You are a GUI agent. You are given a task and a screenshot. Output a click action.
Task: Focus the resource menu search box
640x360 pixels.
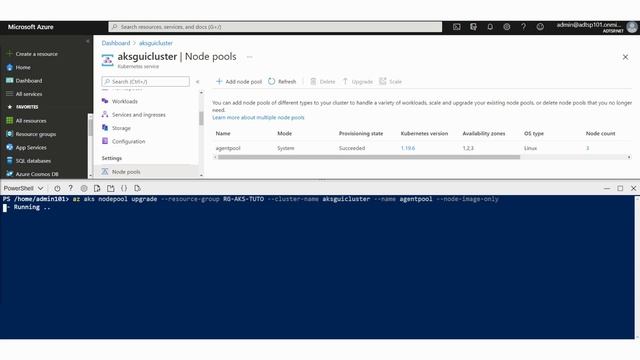(x=146, y=82)
